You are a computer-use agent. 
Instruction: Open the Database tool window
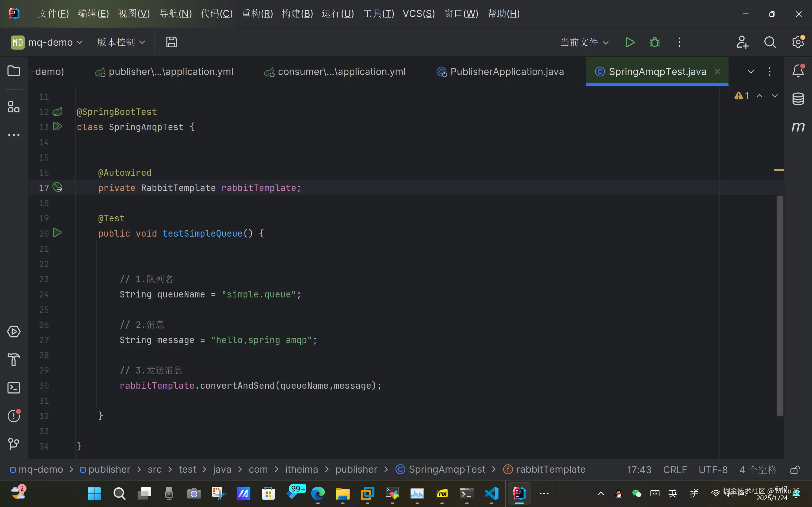[798, 99]
